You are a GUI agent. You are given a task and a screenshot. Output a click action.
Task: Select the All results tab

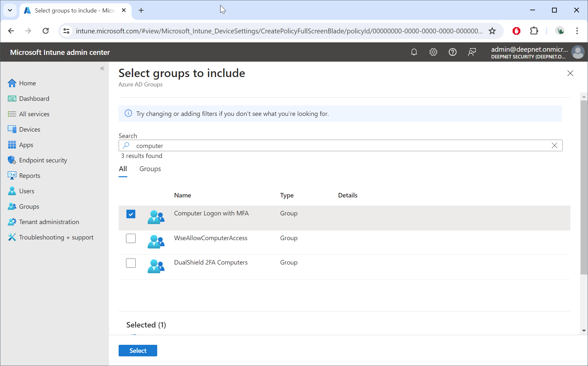click(x=123, y=169)
